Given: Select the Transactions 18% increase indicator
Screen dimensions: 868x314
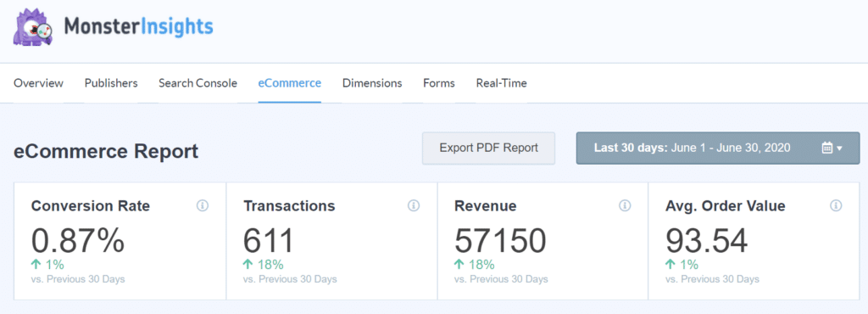Looking at the screenshot, I should [x=264, y=264].
